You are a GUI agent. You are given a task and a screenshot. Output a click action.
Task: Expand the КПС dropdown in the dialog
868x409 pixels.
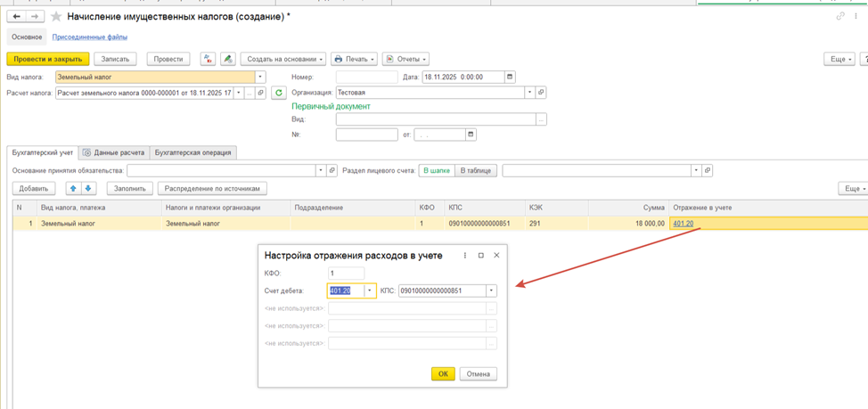tap(492, 290)
